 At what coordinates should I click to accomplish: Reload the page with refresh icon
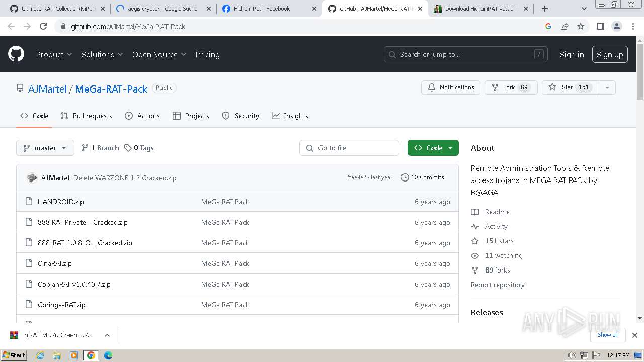click(43, 26)
